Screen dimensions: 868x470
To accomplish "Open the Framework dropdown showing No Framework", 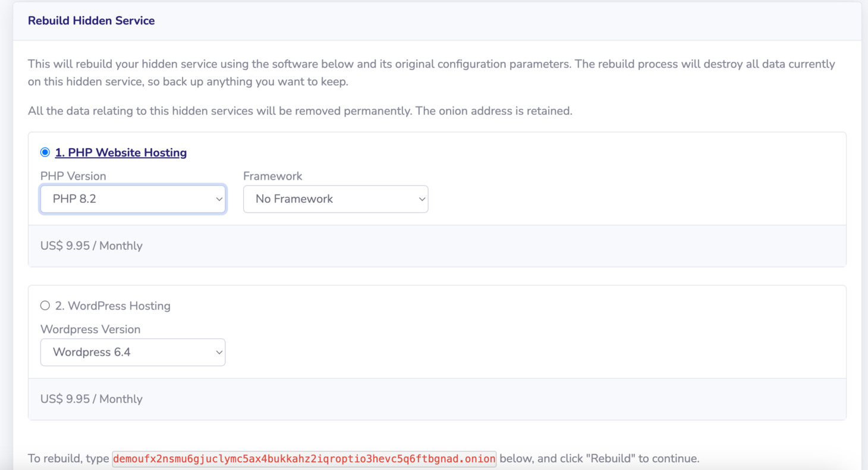I will click(335, 199).
